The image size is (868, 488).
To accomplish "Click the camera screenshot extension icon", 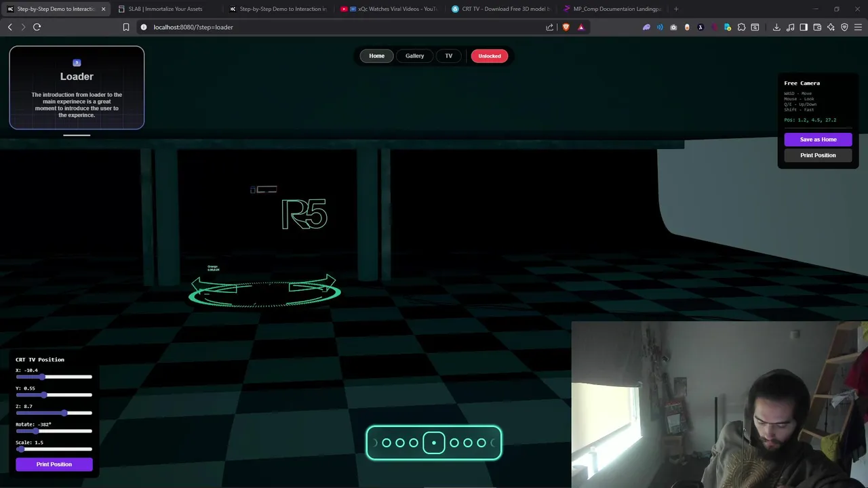I will tap(673, 27).
